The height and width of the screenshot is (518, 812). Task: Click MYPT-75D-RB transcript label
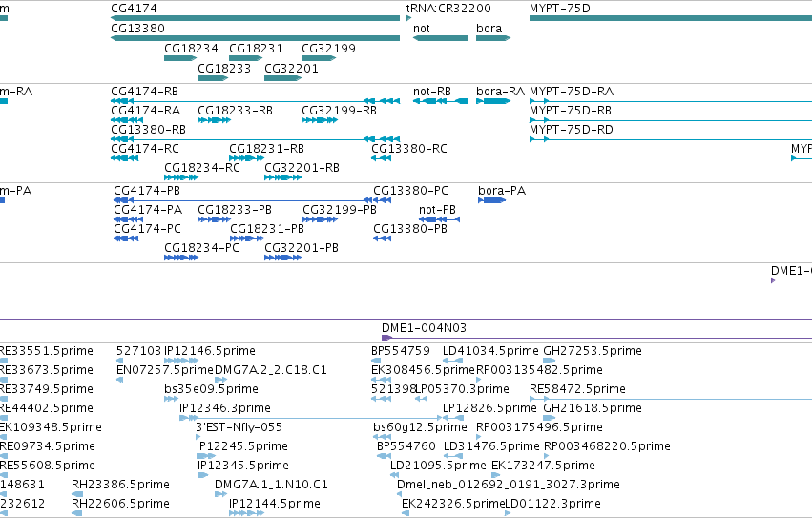point(571,111)
